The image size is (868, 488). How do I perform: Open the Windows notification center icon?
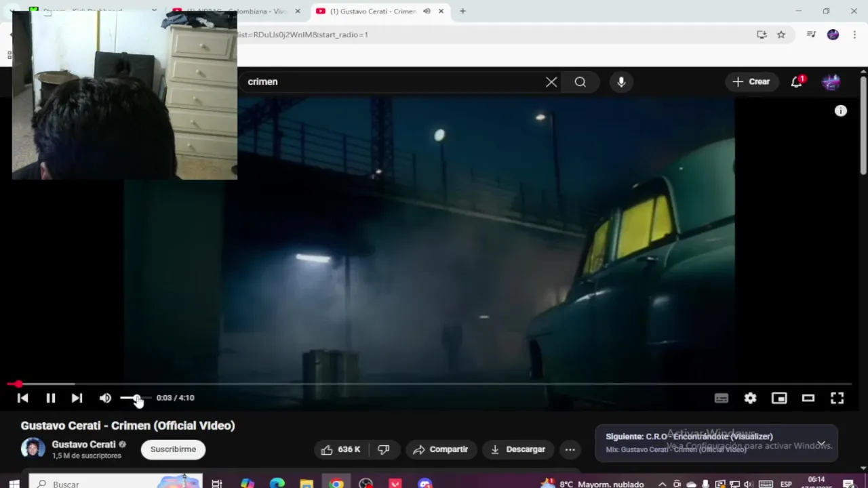[x=848, y=484]
